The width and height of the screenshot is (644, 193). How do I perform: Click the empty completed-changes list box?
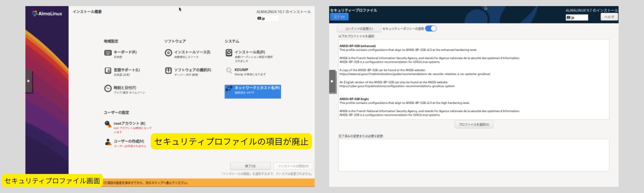(x=474, y=155)
